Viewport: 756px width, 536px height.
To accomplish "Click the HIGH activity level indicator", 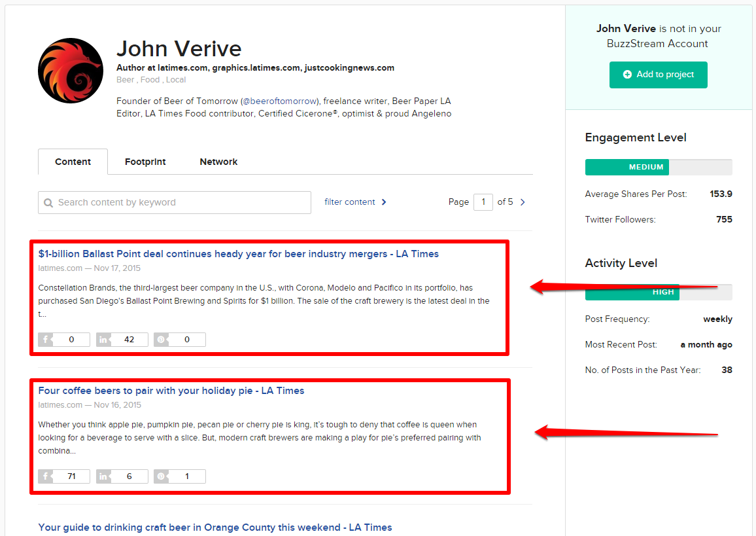I will pos(632,292).
